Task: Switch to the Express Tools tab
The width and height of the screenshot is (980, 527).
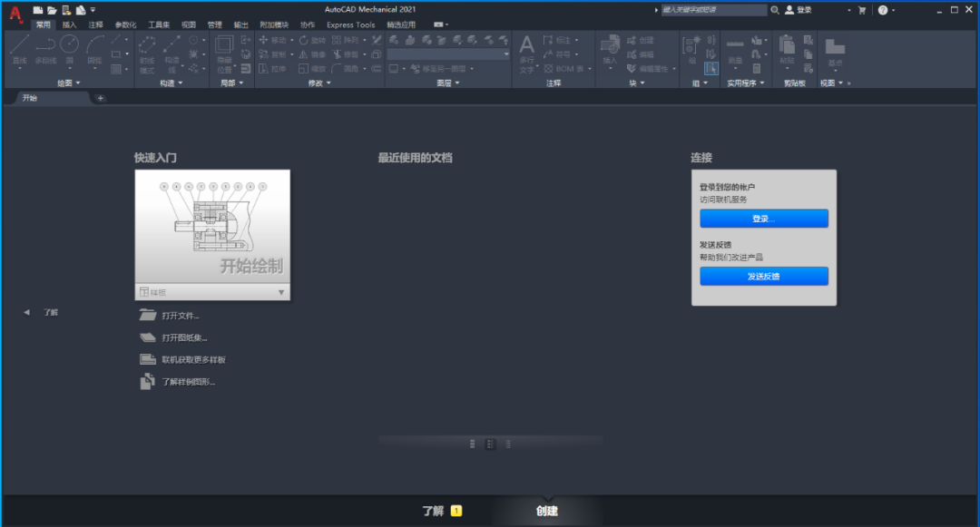Action: coord(350,24)
